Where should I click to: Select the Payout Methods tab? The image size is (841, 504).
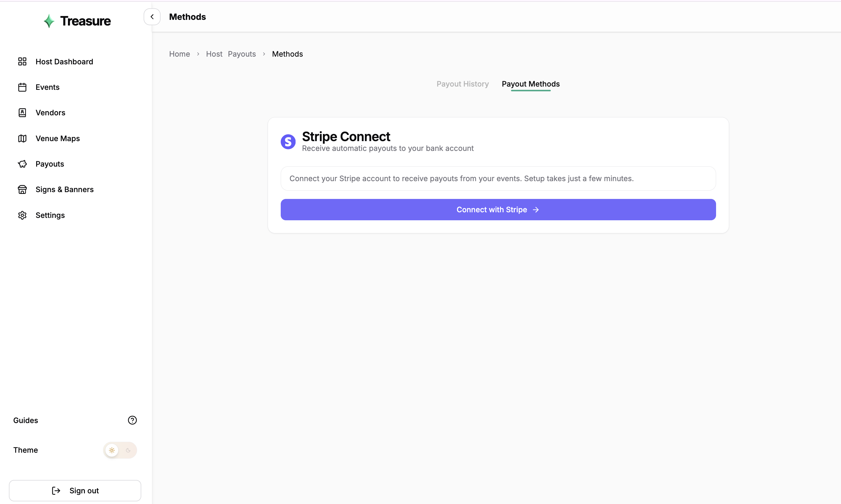coord(530,84)
